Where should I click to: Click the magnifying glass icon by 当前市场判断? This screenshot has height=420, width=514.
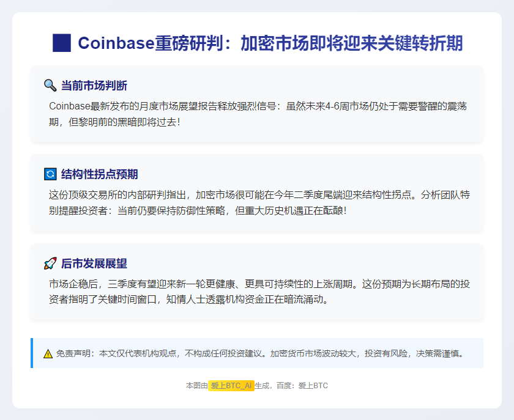point(50,86)
